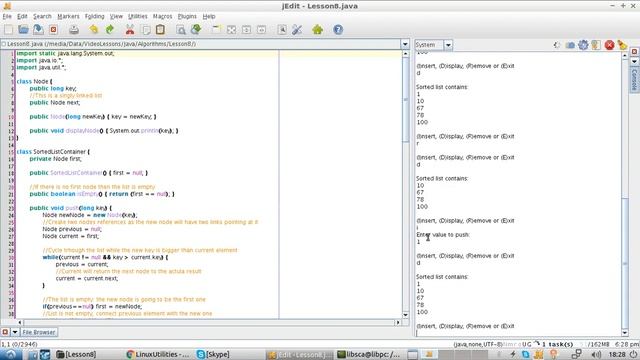This screenshot has width=640, height=360.
Task: Click console scrollbar down arrow
Action: (x=625, y=333)
